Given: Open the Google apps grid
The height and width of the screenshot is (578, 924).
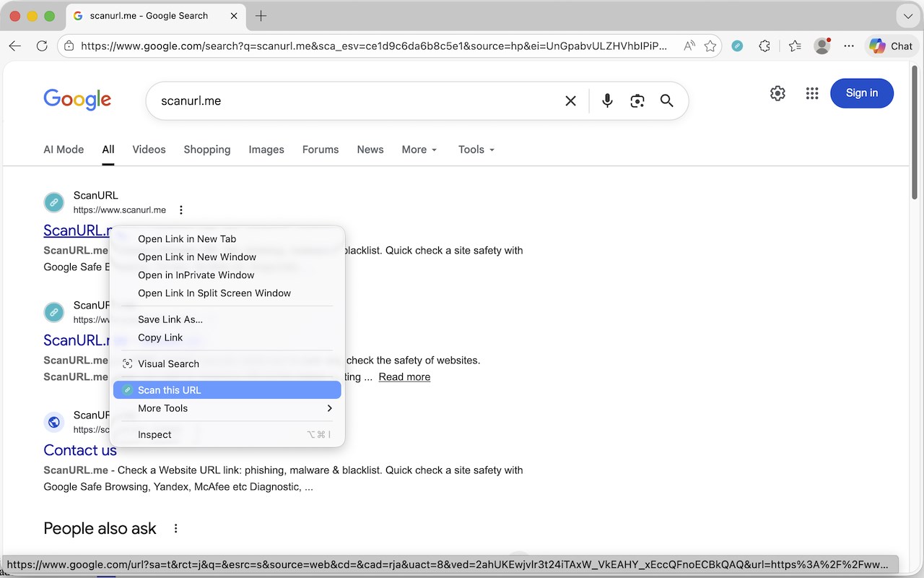Looking at the screenshot, I should tap(812, 93).
